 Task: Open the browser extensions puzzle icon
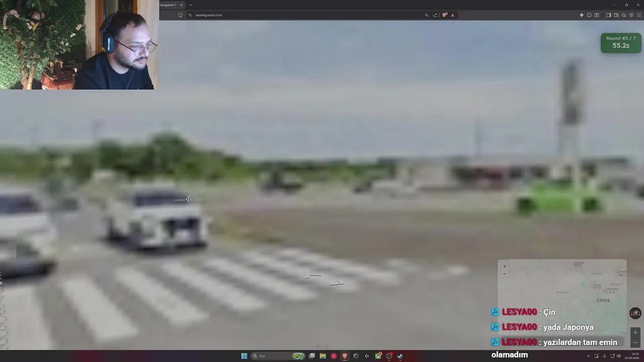pyautogui.click(x=589, y=15)
